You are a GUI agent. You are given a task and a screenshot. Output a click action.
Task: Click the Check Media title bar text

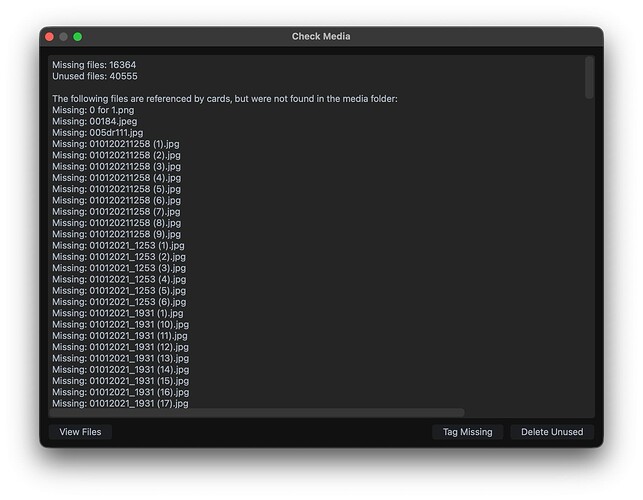click(321, 37)
